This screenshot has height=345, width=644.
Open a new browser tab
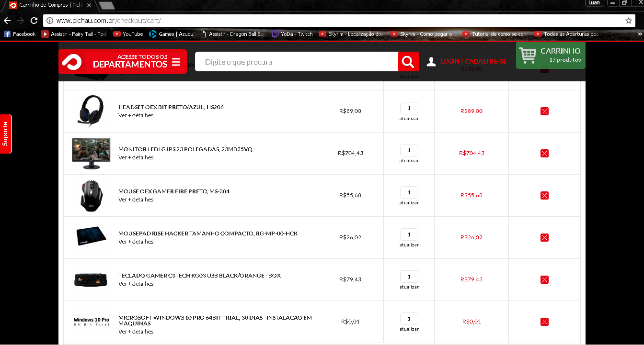[106, 5]
